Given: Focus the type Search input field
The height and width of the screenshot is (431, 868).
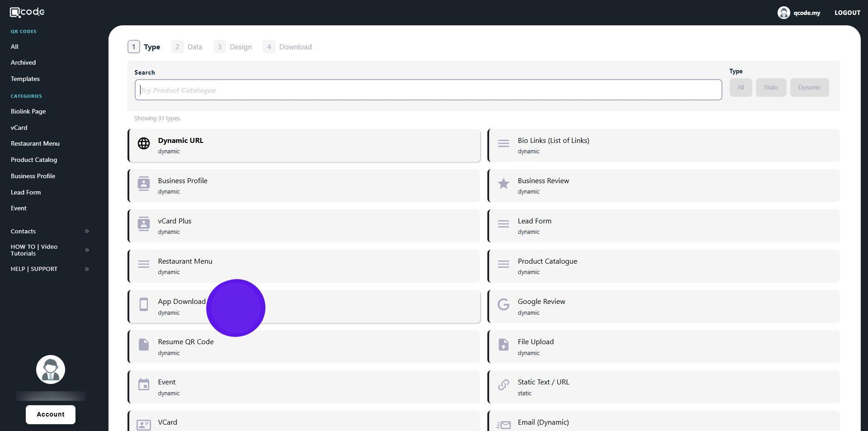Looking at the screenshot, I should tap(428, 90).
